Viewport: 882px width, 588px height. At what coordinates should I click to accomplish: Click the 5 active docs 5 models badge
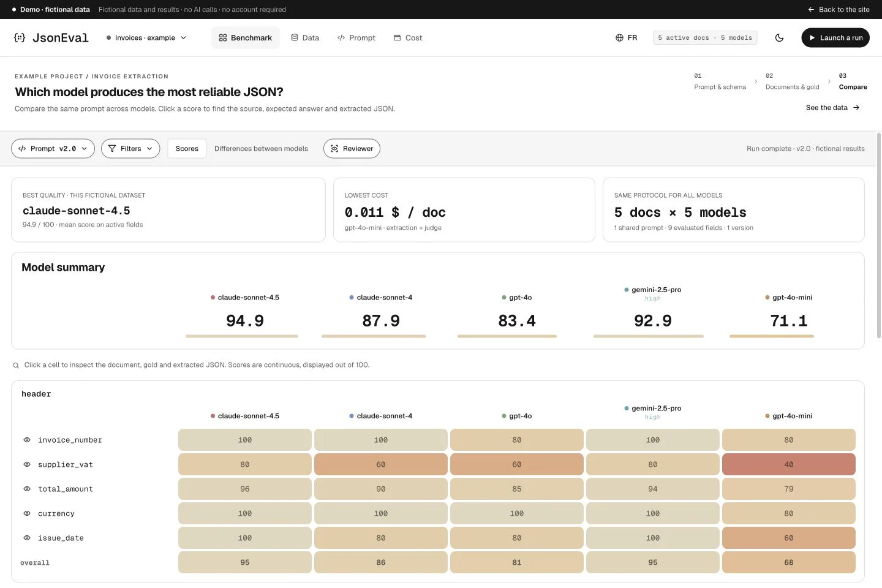click(x=705, y=38)
